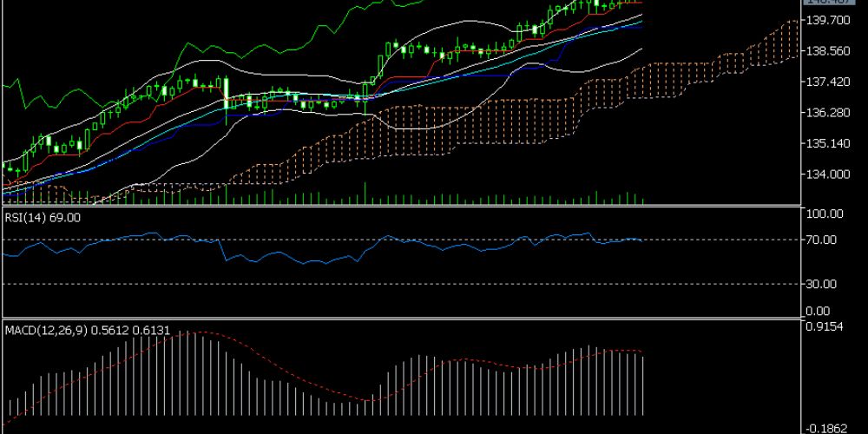The height and width of the screenshot is (434, 868).
Task: Click the 134.000 price axis label
Action: [x=828, y=174]
